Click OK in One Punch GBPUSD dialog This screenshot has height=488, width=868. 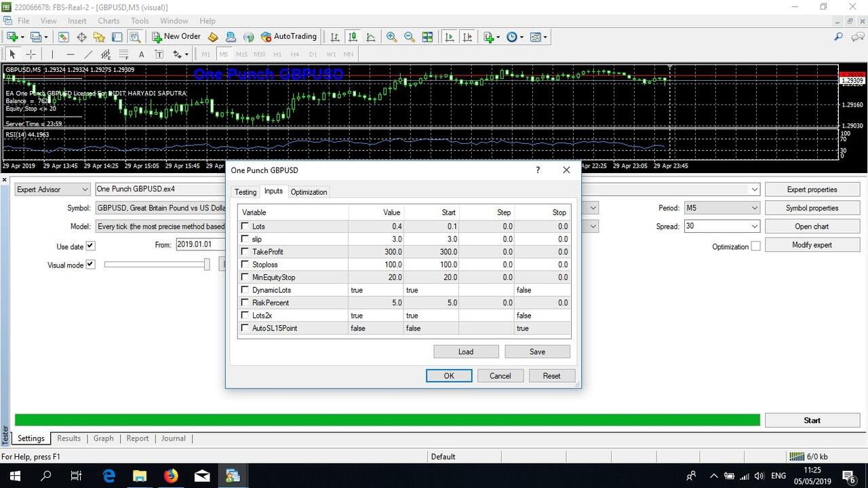(449, 375)
